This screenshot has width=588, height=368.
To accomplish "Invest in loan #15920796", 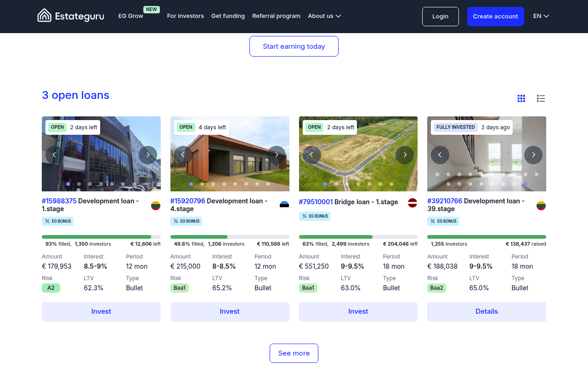I will pyautogui.click(x=230, y=312).
